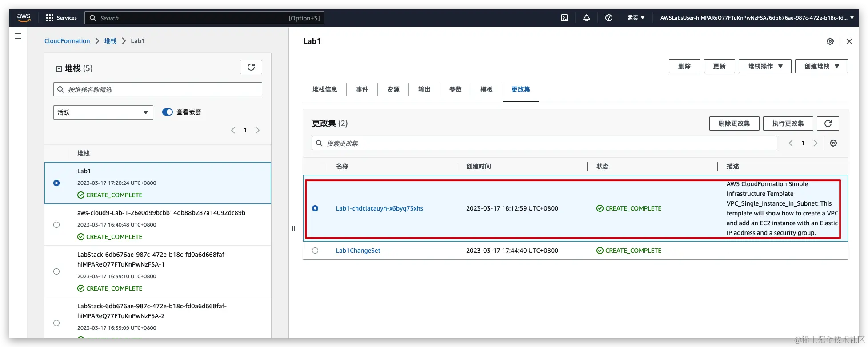Image resolution: width=868 pixels, height=347 pixels.
Task: Switch to the 更改集 tab
Action: click(520, 89)
